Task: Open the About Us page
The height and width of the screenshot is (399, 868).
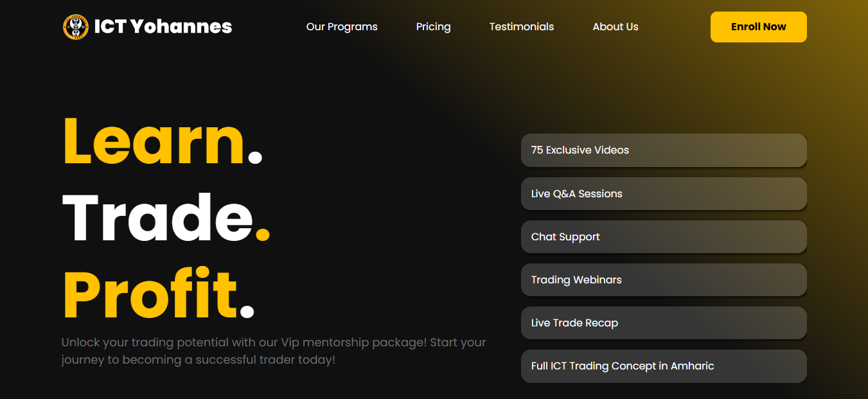Action: click(x=615, y=27)
